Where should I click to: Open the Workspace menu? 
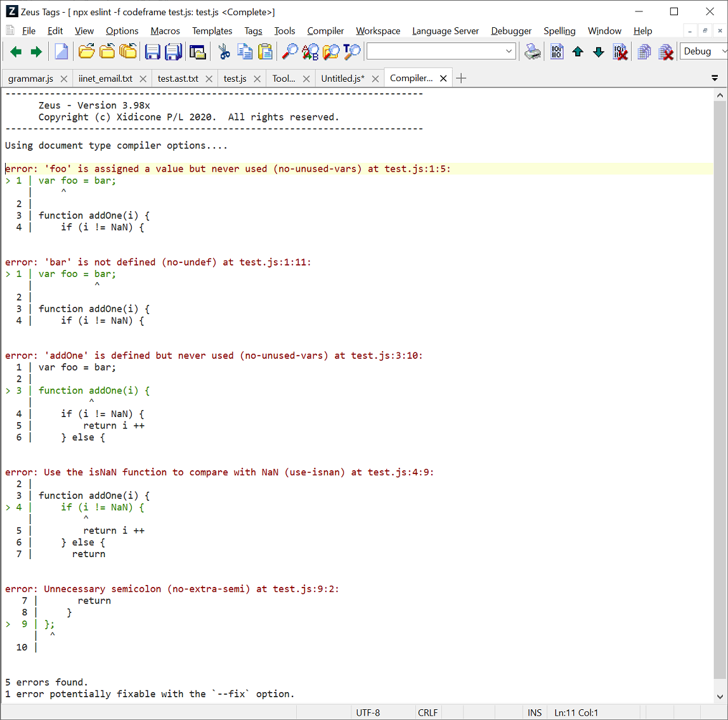pos(378,30)
